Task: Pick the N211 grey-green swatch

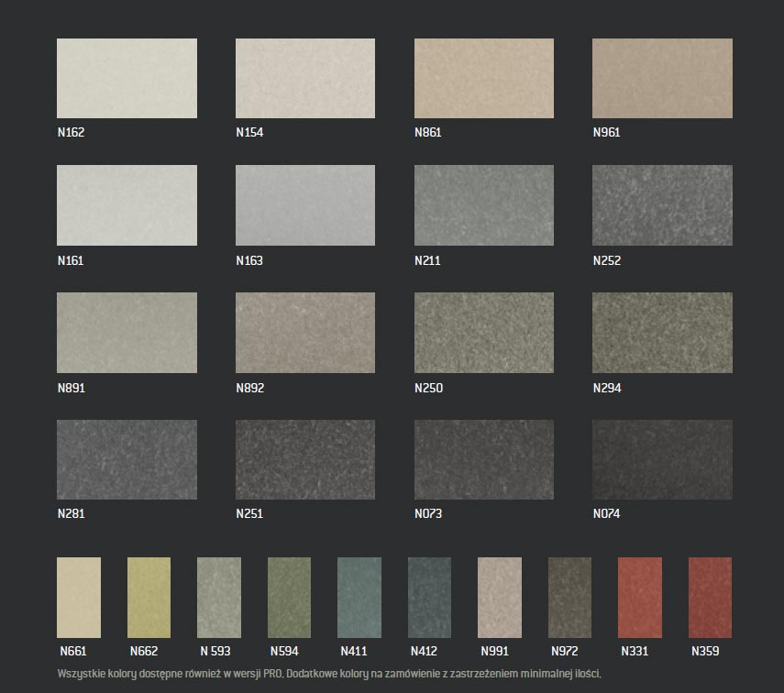Action: [x=484, y=205]
